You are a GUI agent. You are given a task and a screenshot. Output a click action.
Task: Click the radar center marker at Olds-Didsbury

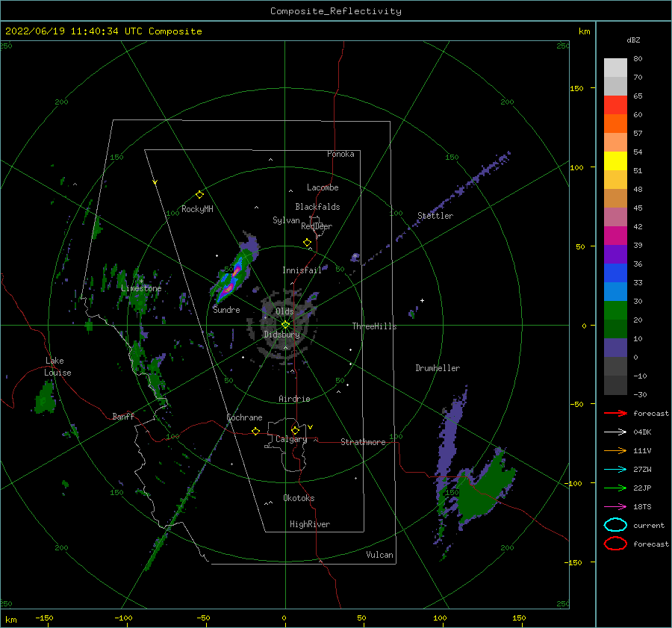click(x=285, y=325)
